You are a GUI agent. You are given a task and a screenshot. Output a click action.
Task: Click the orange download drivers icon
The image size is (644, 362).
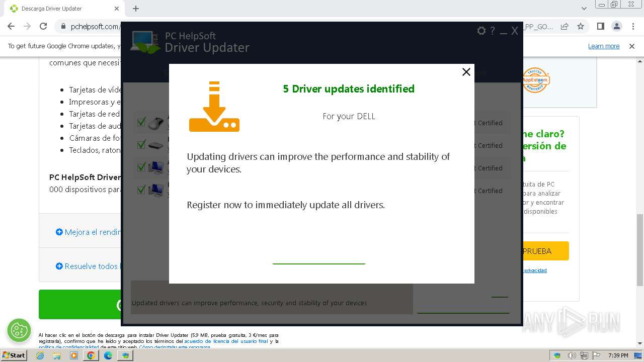[214, 107]
